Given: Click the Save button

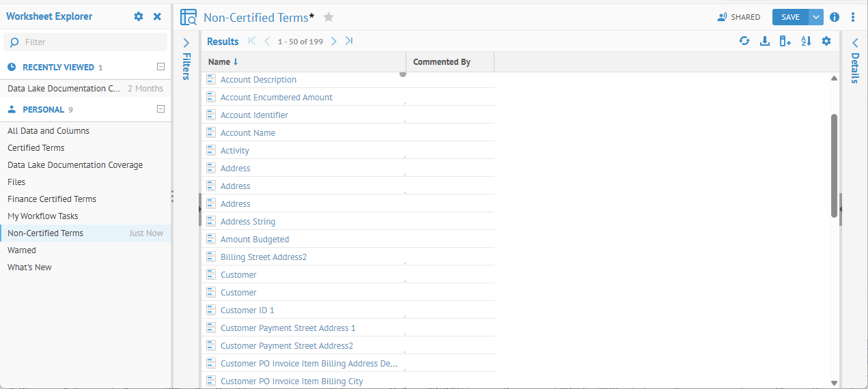Looking at the screenshot, I should (790, 17).
